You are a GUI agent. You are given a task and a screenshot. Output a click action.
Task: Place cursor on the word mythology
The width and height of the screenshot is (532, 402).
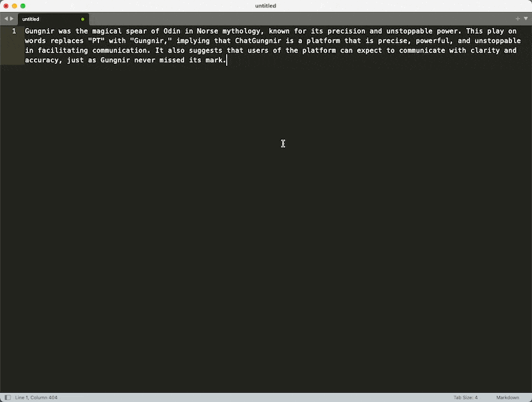pyautogui.click(x=241, y=31)
